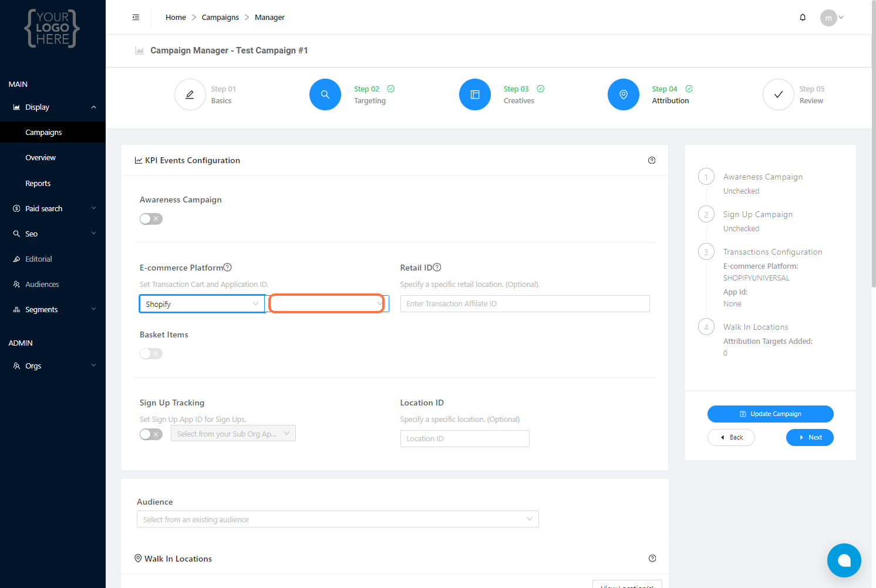Open the Audience selection dropdown
876x588 pixels.
click(338, 519)
